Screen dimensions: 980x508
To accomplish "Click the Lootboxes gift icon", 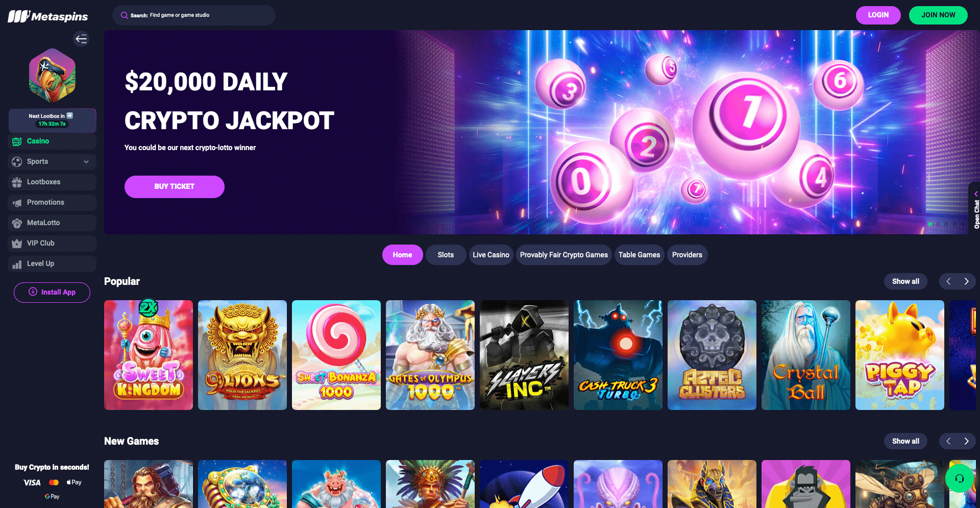I will point(17,182).
